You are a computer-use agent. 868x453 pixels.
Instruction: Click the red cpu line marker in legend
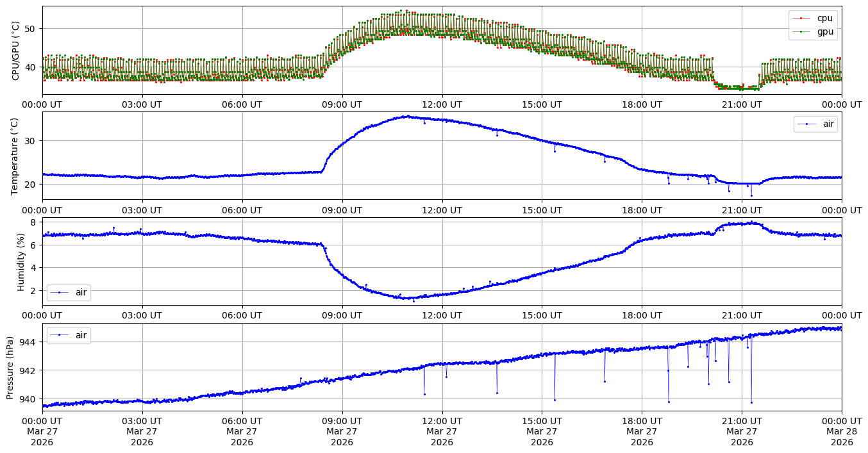point(801,18)
